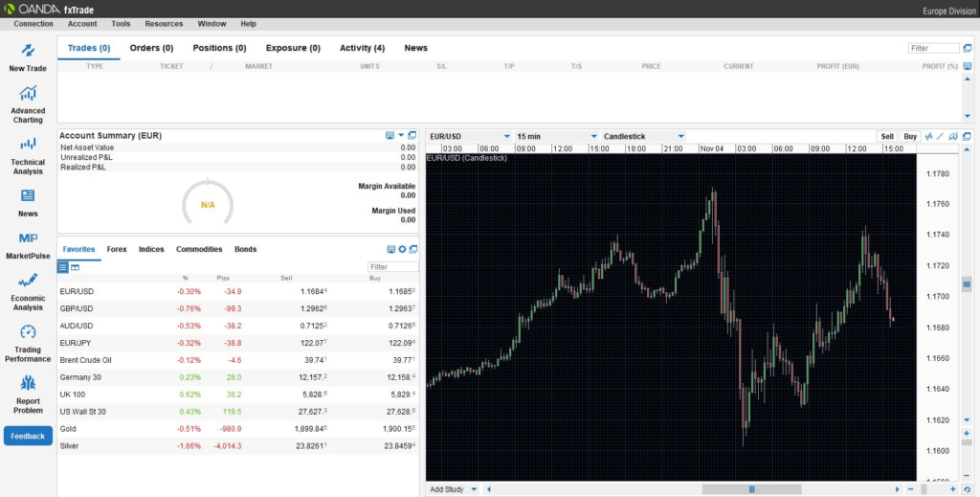The width and height of the screenshot is (980, 497).
Task: Open the Candlestick chart type dropdown
Action: [643, 136]
